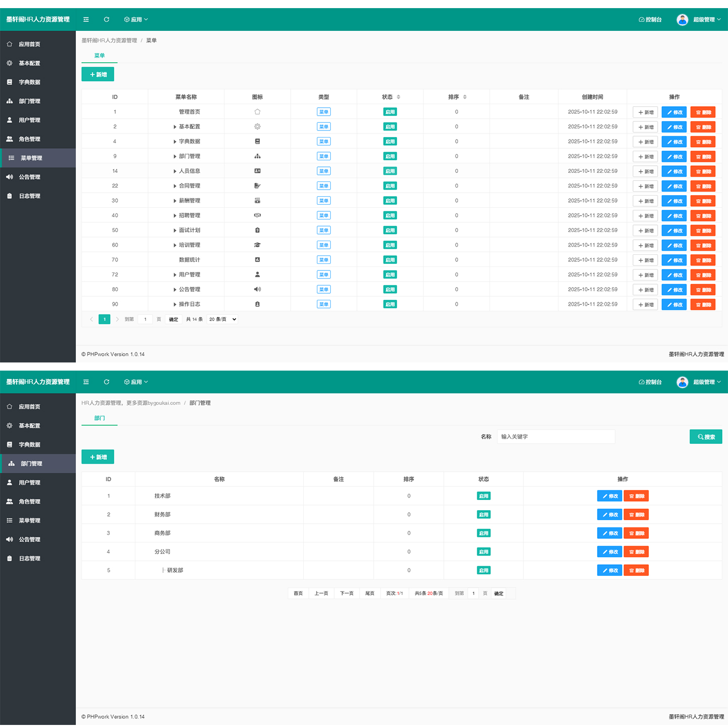Toggle the 启用 status badge for 分公司

coord(483,552)
